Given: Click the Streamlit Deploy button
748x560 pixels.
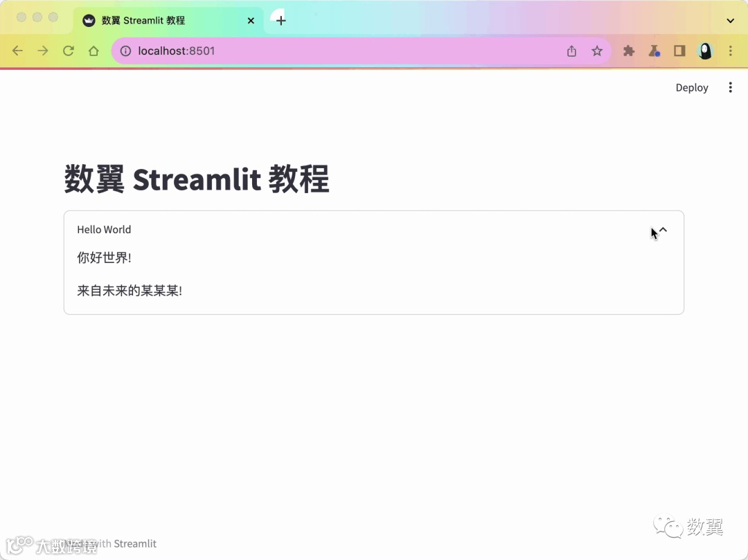Looking at the screenshot, I should pyautogui.click(x=692, y=88).
